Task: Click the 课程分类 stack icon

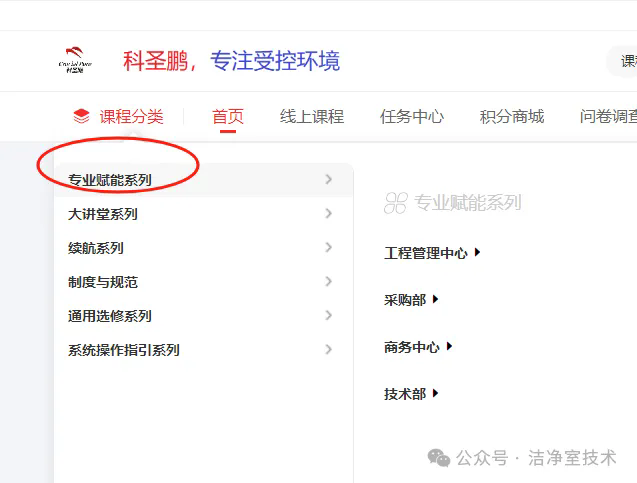Action: coord(82,116)
